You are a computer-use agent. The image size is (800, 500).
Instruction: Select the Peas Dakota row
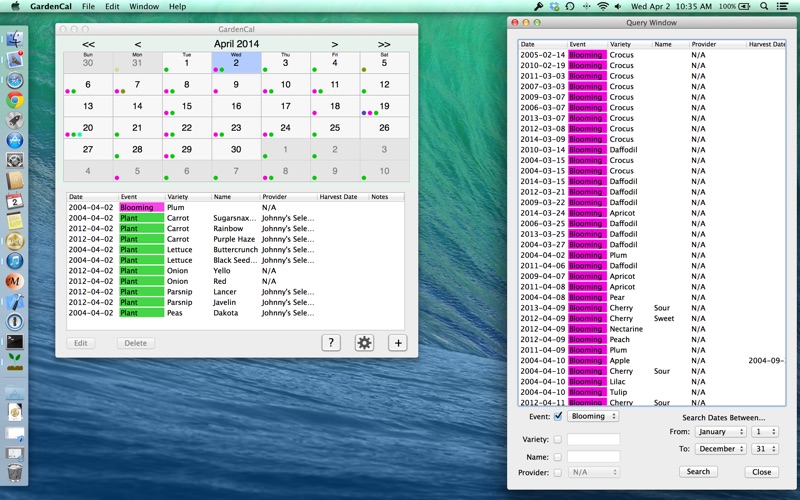point(235,313)
